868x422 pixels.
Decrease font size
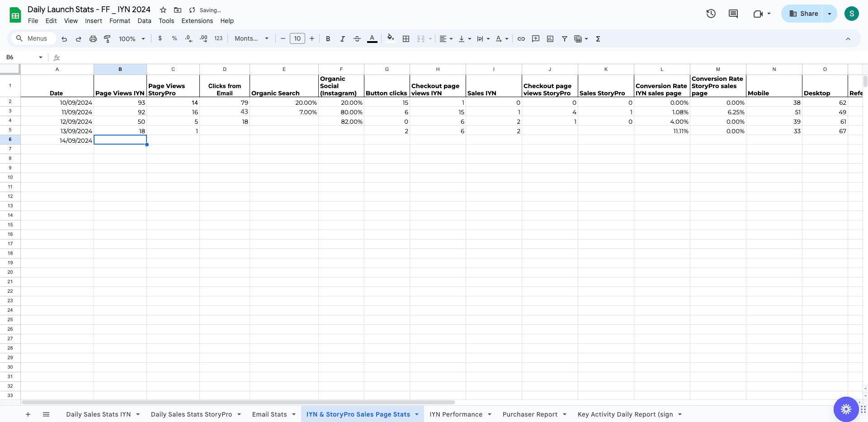283,39
